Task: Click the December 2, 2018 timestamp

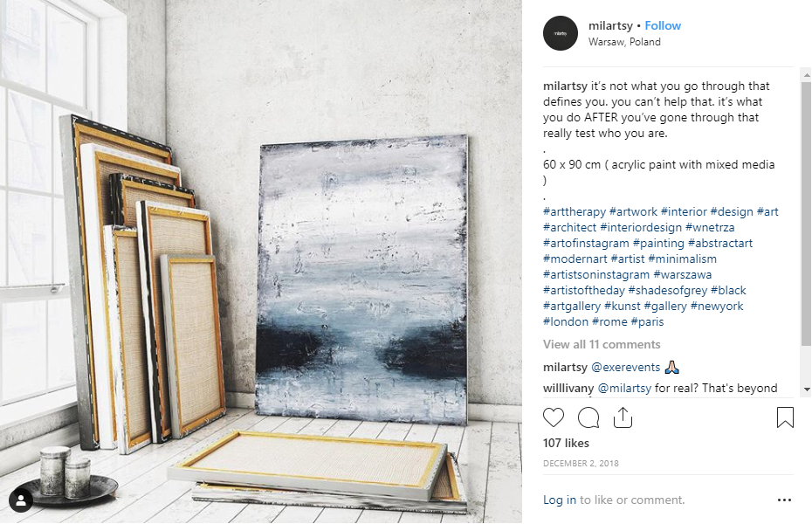Action: pyautogui.click(x=581, y=464)
